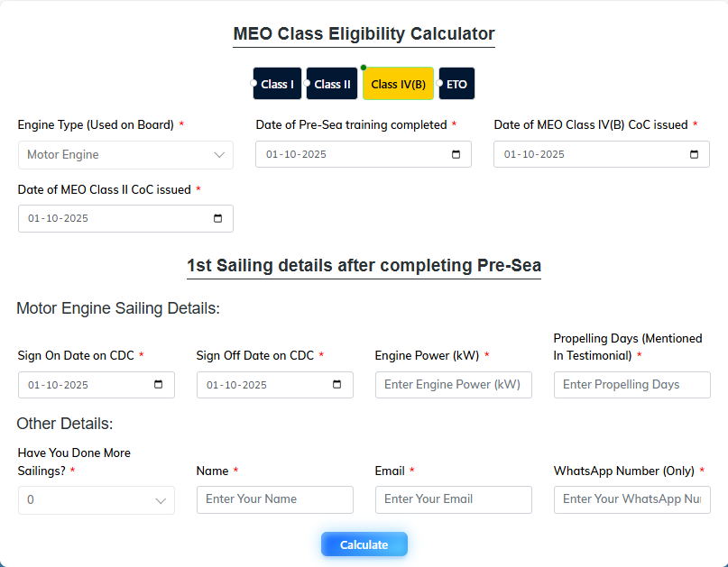Viewport: 728px width, 567px height.
Task: Focus the Propelling Days input
Action: click(x=631, y=385)
